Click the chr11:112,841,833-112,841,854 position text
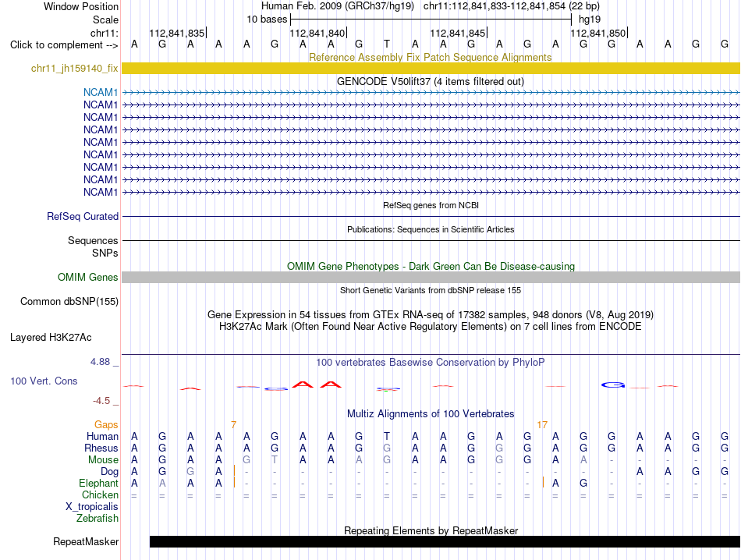 coord(512,6)
